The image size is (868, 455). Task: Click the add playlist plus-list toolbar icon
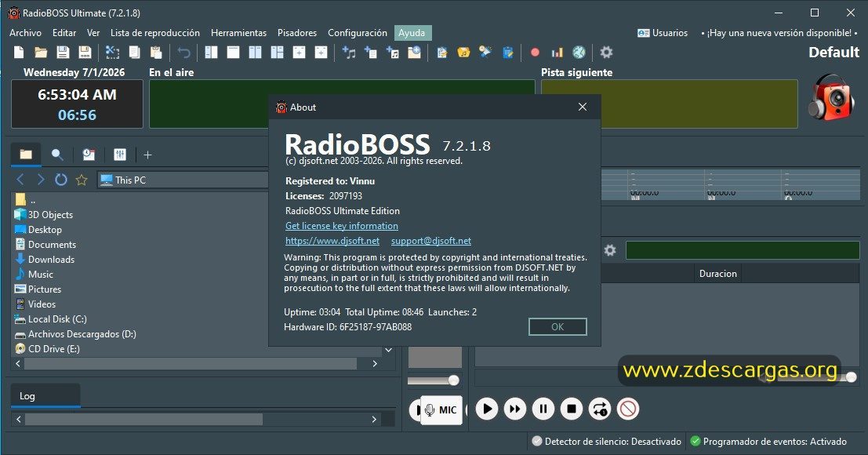pos(370,53)
